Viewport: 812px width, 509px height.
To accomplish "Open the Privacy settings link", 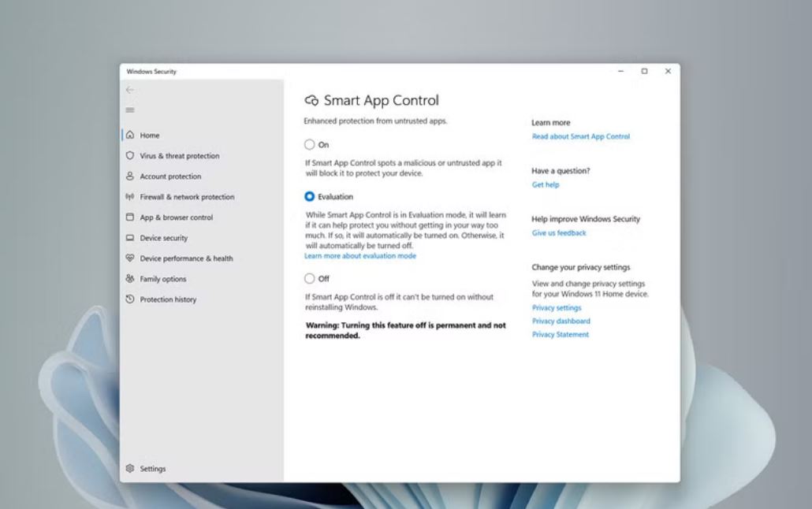I will pyautogui.click(x=557, y=307).
